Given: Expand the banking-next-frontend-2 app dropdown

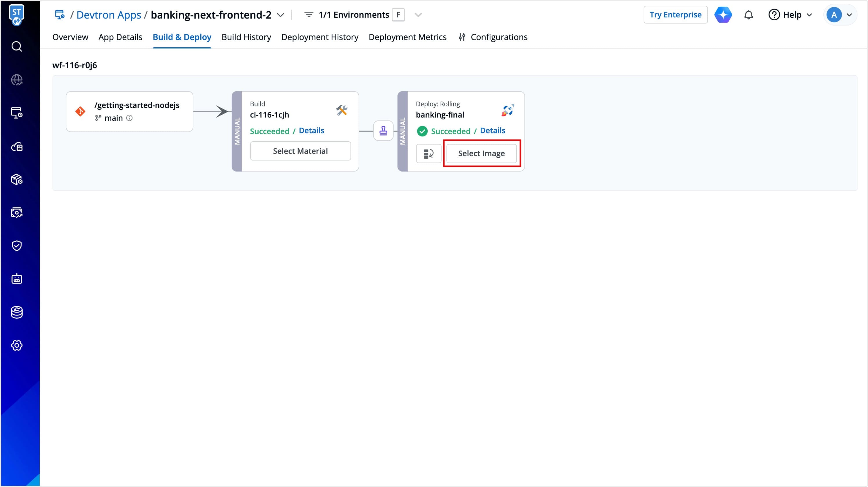Looking at the screenshot, I should point(280,15).
